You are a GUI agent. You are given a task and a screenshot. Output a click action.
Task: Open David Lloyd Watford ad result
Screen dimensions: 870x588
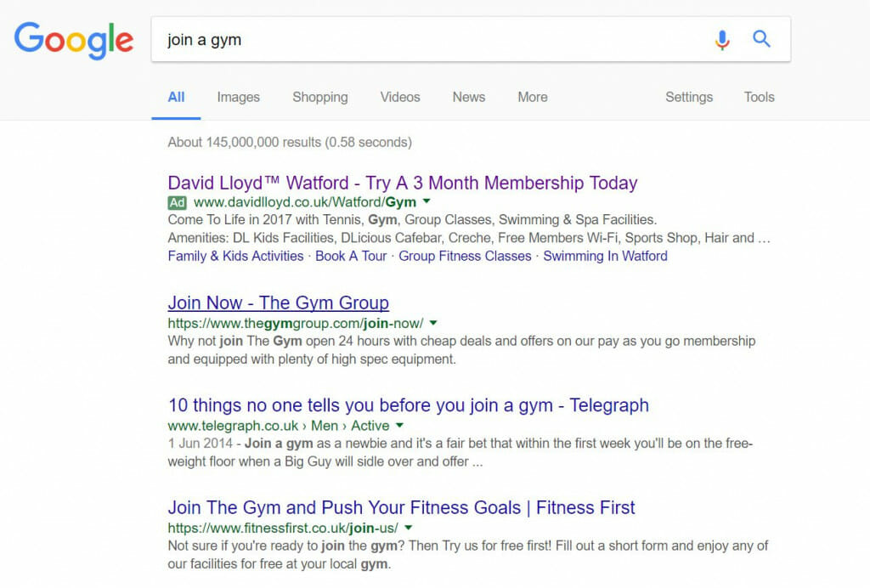(x=403, y=183)
